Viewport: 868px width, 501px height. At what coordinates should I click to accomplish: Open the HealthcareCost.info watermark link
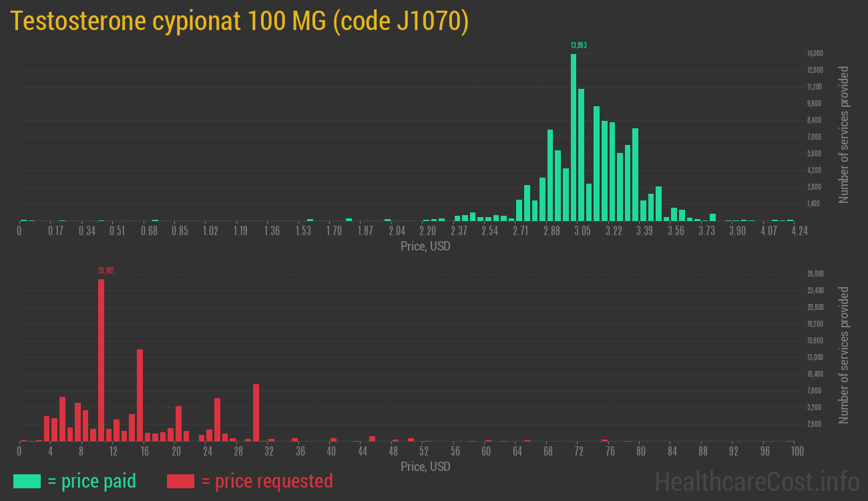pyautogui.click(x=756, y=481)
